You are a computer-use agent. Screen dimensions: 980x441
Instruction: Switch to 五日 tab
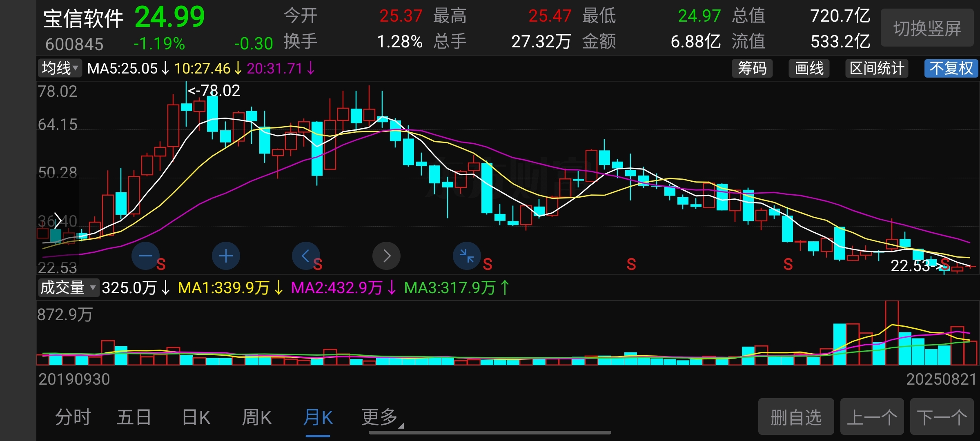pyautogui.click(x=134, y=418)
